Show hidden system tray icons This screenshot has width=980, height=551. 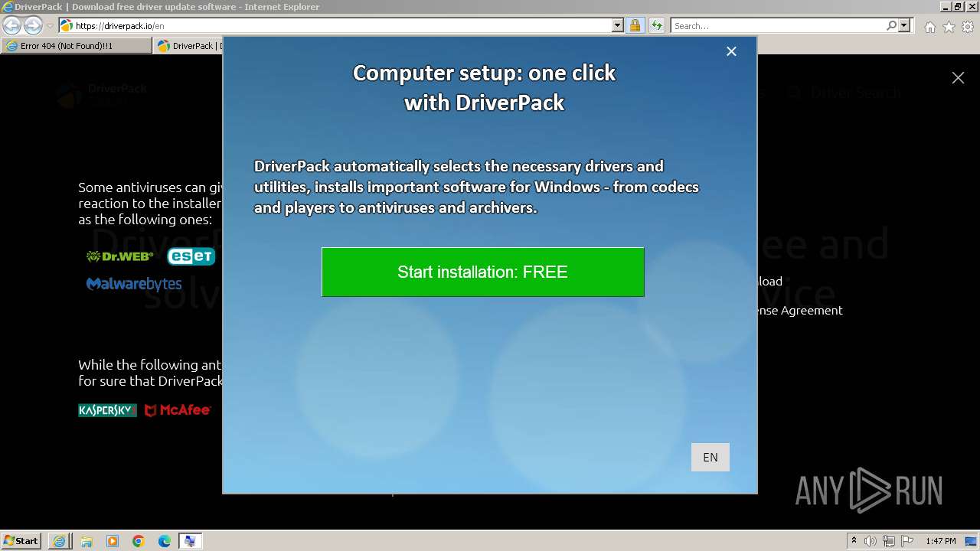pyautogui.click(x=854, y=541)
